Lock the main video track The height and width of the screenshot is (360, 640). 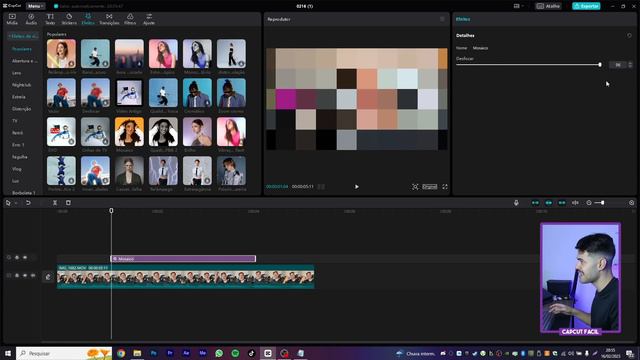[17, 276]
